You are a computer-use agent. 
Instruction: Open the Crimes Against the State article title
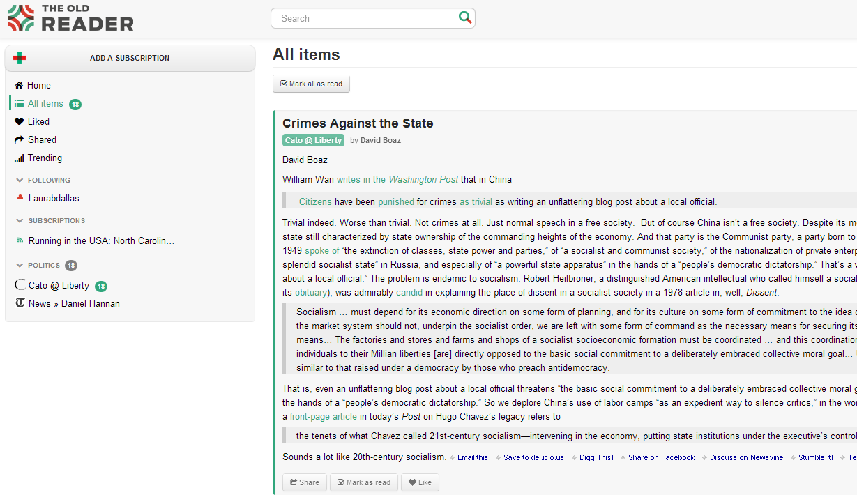(358, 123)
